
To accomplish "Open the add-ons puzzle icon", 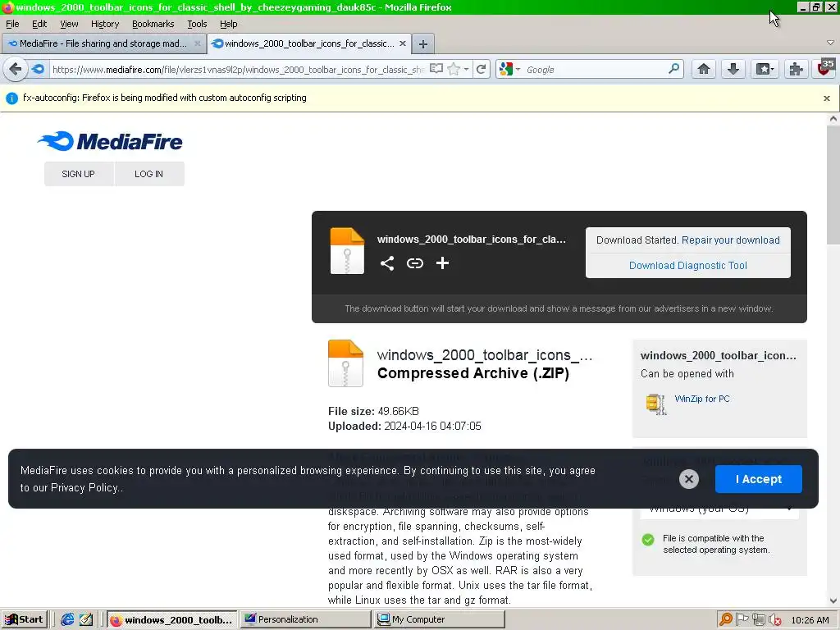I will (796, 69).
